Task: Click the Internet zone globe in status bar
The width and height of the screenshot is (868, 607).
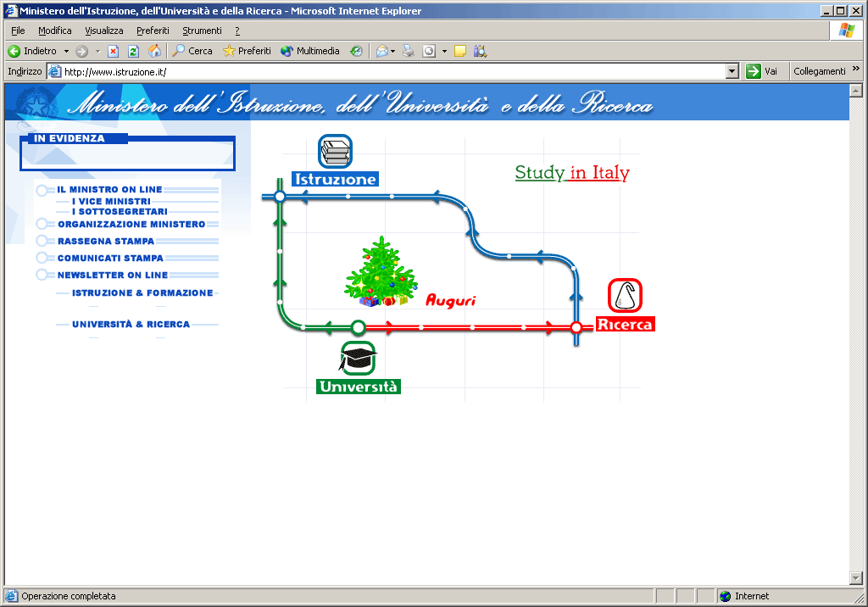Action: point(726,596)
